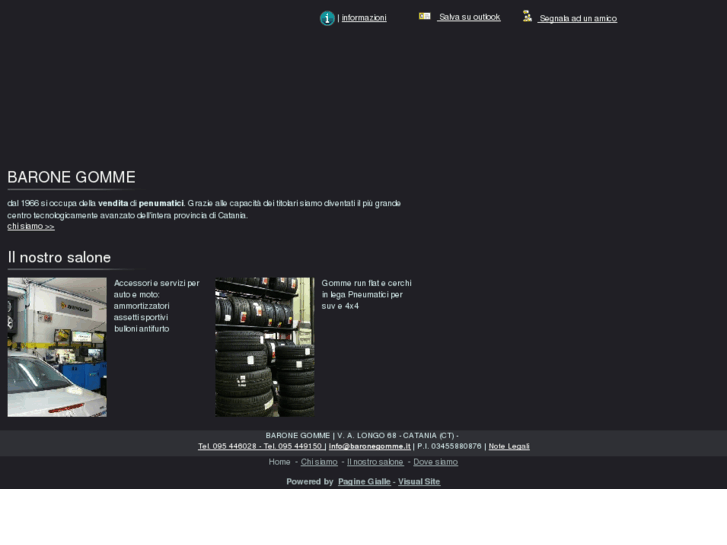Click the 'Il nostro salone' heading
Image resolution: width=727 pixels, height=545 pixels.
59,257
